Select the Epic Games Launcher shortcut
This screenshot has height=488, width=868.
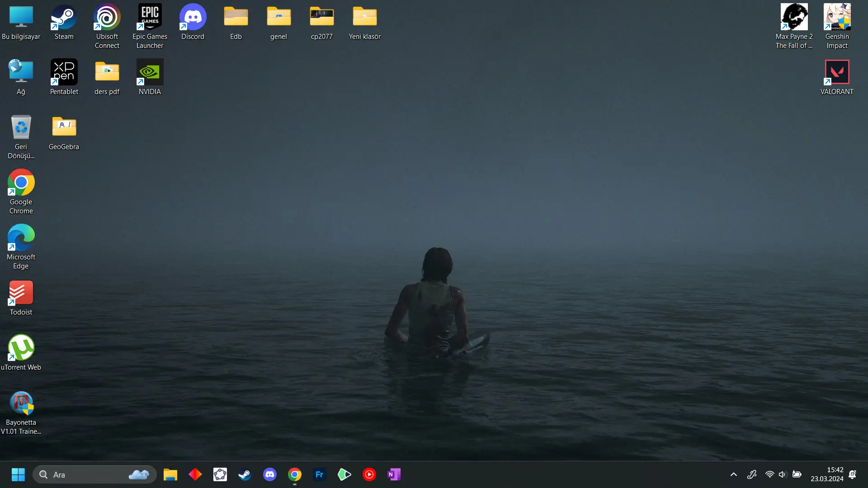[x=150, y=27]
